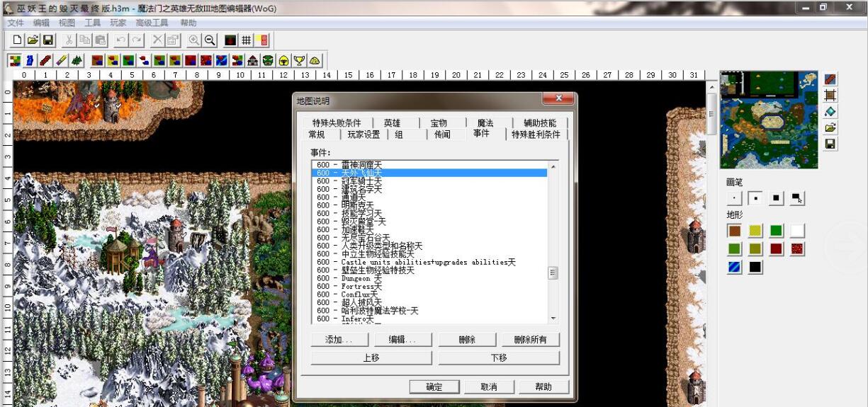Click the open folder icon beside minimap
Image resolution: width=868 pixels, height=407 pixels.
830,127
